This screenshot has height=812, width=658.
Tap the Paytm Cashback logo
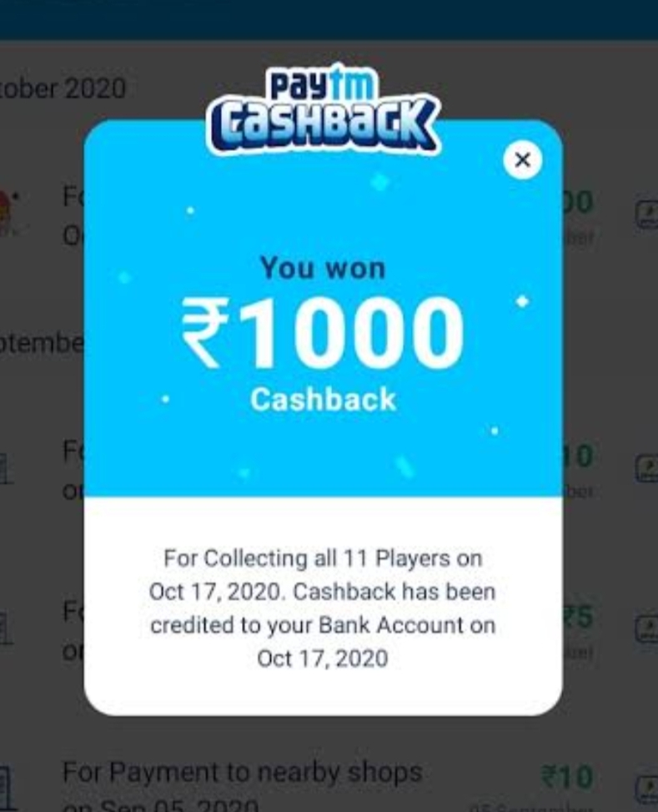[324, 109]
